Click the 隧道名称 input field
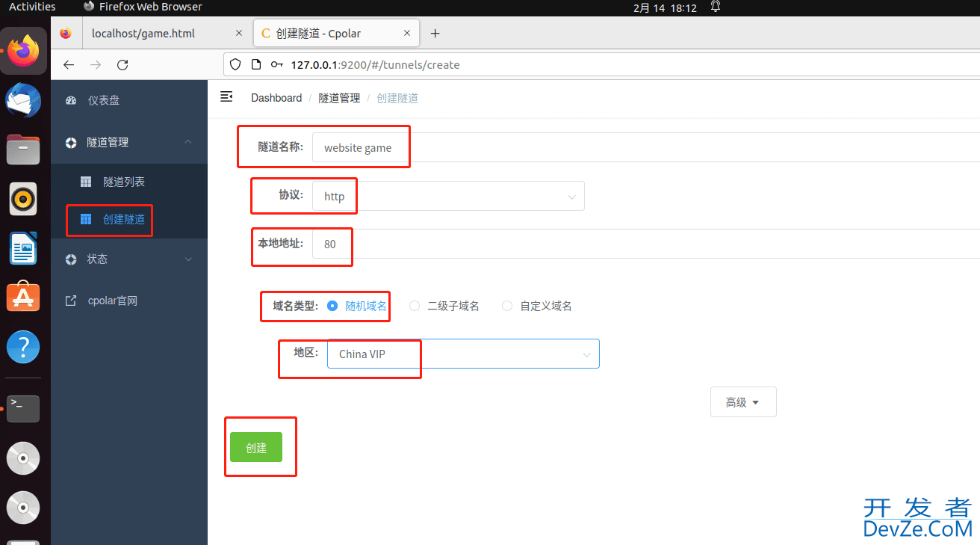Screen dimensions: 980x545 tap(646, 147)
